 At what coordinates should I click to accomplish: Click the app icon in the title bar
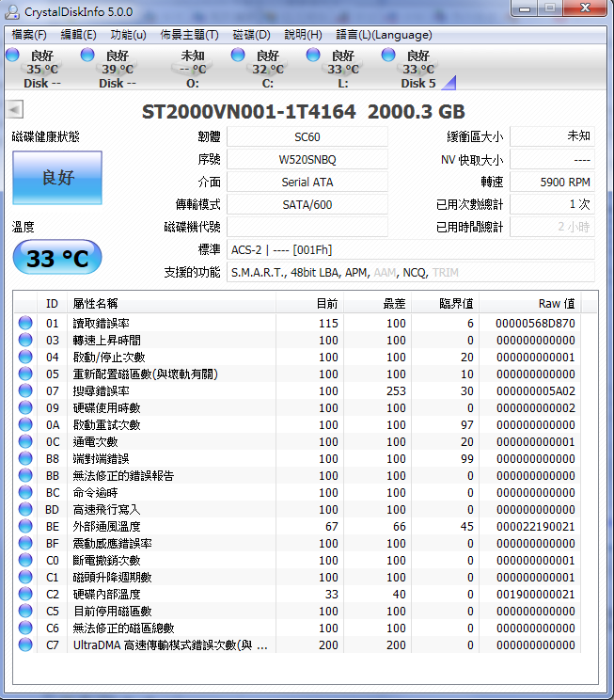coord(12,11)
